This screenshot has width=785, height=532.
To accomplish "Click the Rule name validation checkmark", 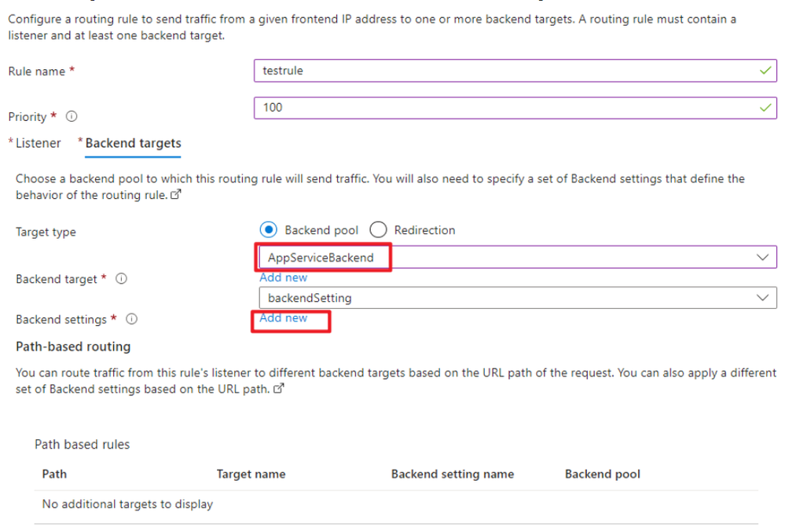I will (765, 71).
